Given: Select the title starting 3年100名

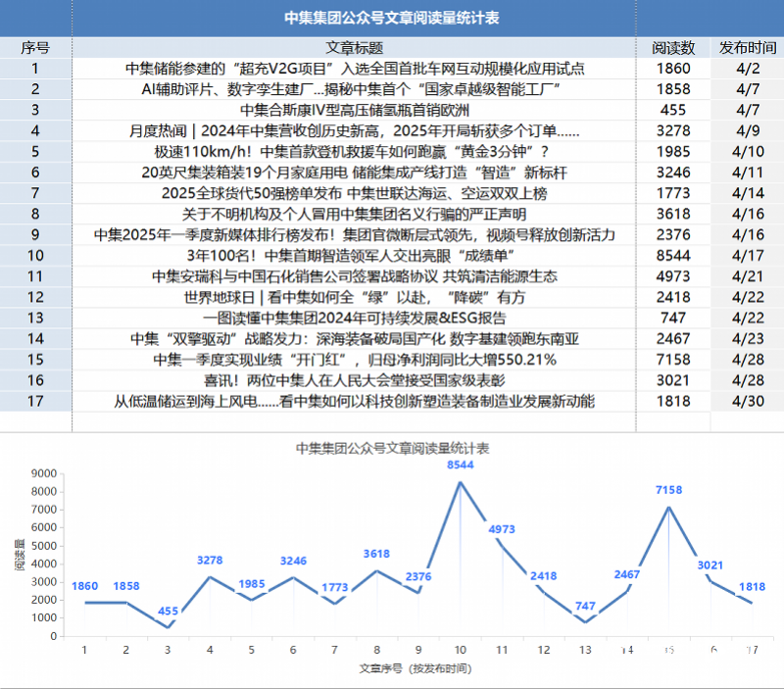Looking at the screenshot, I should [351, 256].
